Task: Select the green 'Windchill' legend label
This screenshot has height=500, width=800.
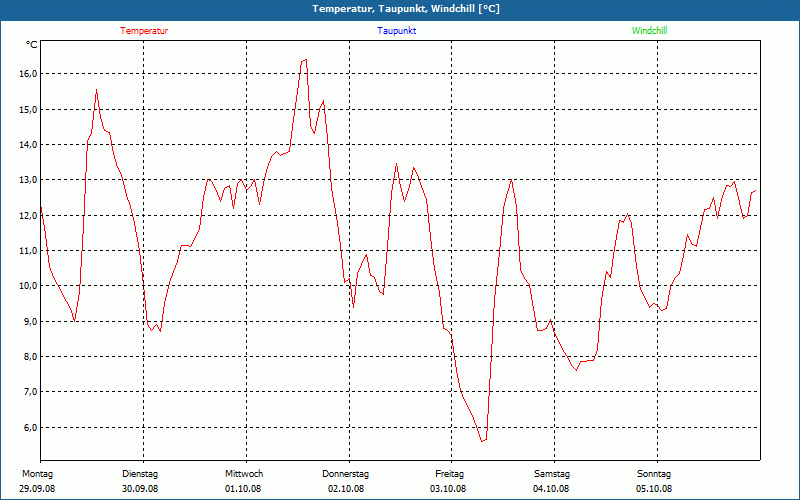Action: 649,31
